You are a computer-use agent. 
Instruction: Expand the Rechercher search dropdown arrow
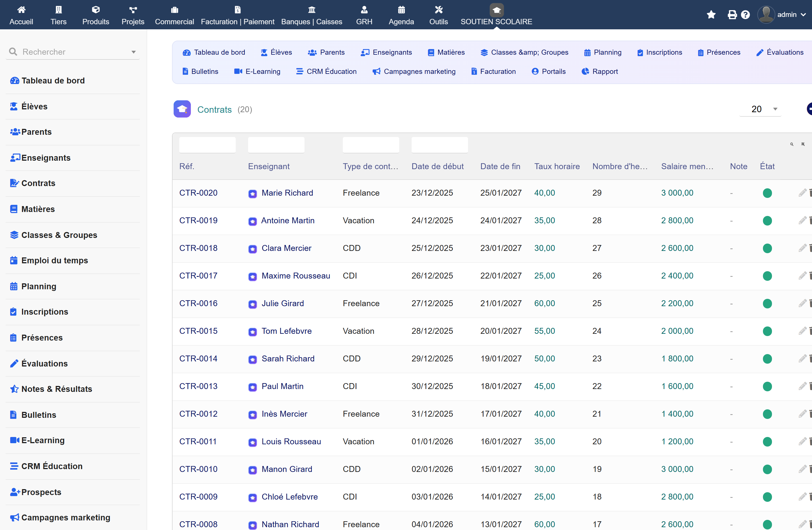(x=133, y=52)
